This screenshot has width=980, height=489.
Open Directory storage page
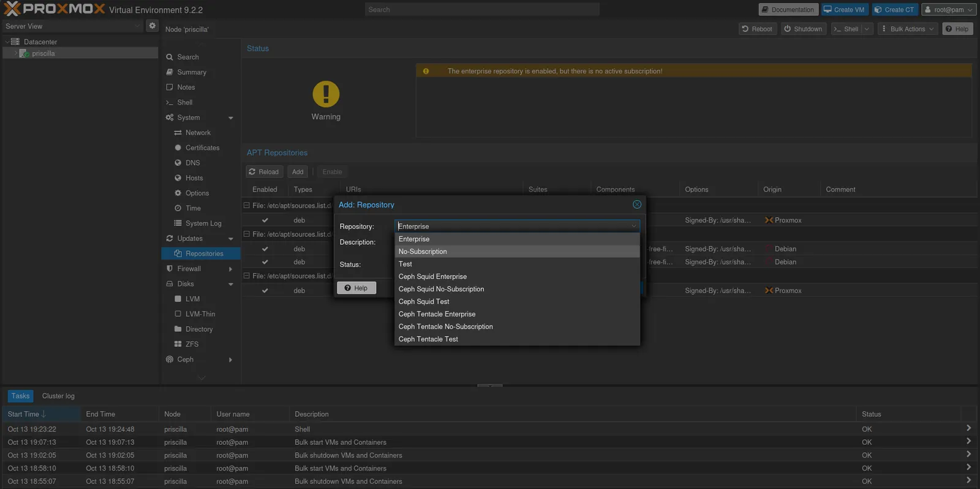[x=200, y=329]
